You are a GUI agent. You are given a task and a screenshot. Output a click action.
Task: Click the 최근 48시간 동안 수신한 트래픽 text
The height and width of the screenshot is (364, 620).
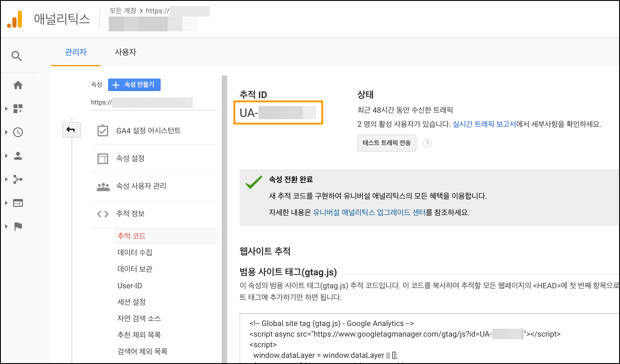tap(405, 110)
